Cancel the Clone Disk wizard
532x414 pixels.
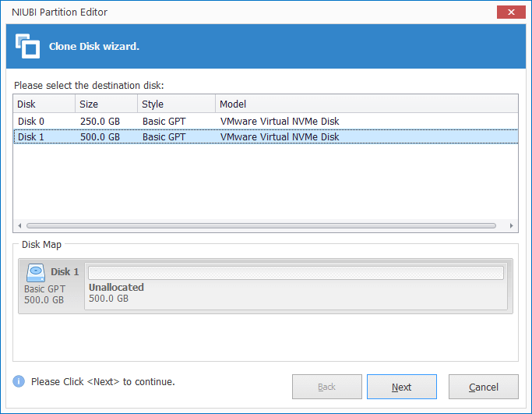point(484,387)
